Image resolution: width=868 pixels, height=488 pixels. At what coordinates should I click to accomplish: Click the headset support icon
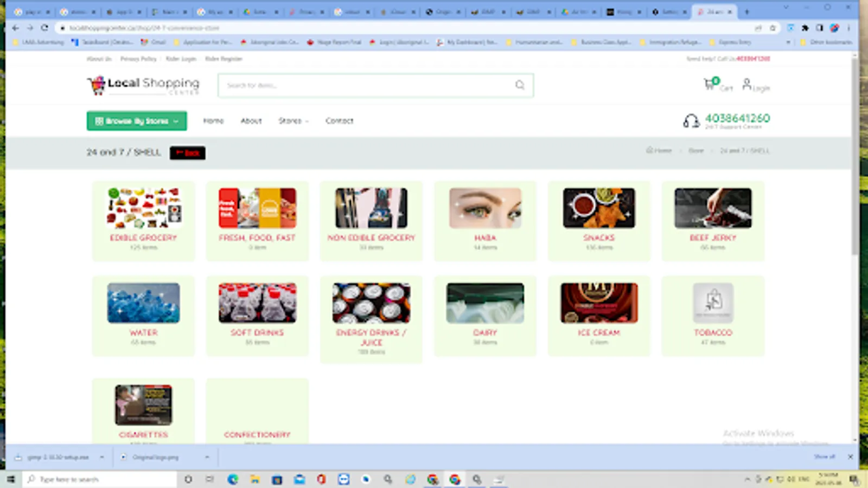point(691,121)
